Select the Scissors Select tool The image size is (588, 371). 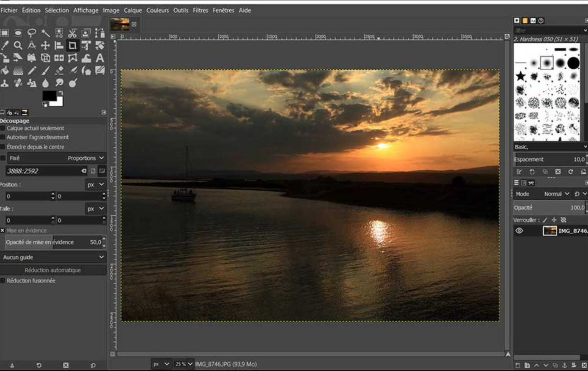point(72,33)
